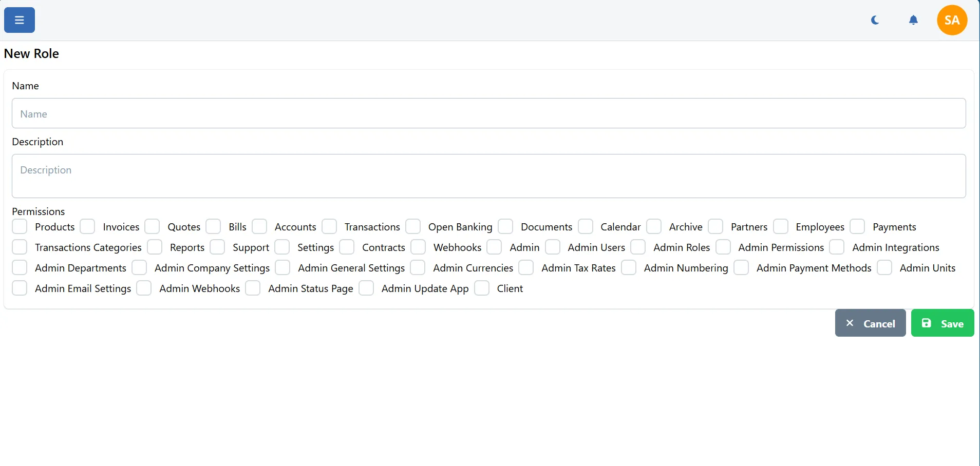Click the Save button
Image resolution: width=980 pixels, height=466 pixels.
point(942,323)
